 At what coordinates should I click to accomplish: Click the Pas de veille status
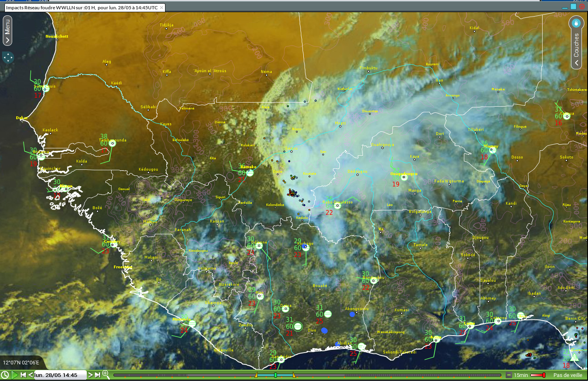click(568, 375)
